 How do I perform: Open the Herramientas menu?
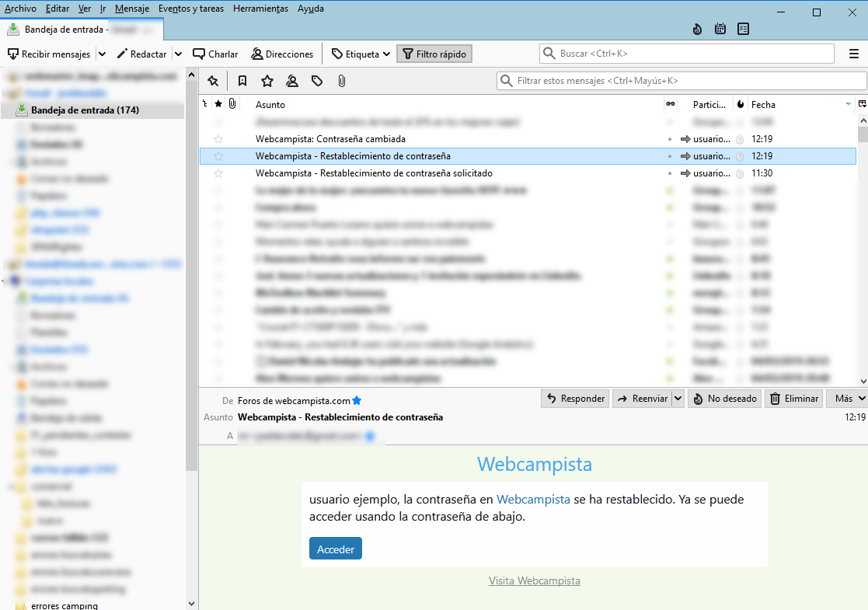point(261,9)
